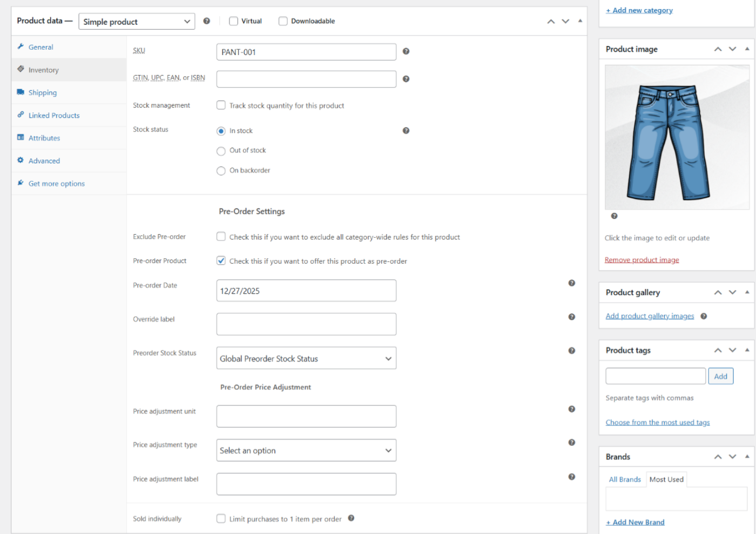Image resolution: width=756 pixels, height=534 pixels.
Task: Click the Remove product image link
Action: (642, 259)
